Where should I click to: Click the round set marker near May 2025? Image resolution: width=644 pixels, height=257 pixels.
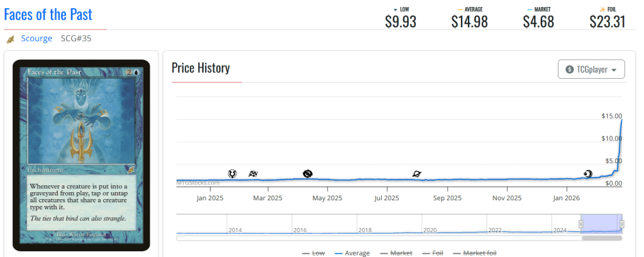tap(308, 173)
